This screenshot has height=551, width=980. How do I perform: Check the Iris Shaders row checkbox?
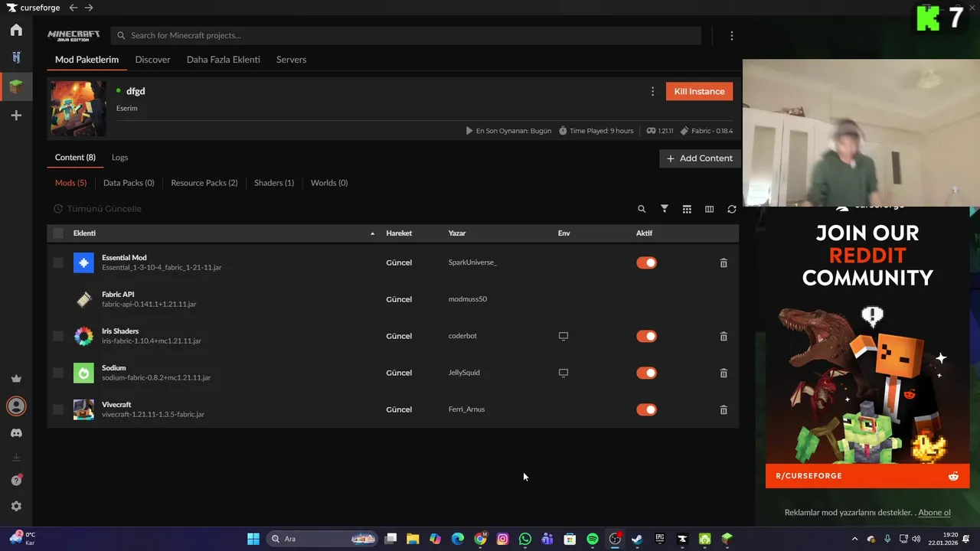[x=58, y=336]
